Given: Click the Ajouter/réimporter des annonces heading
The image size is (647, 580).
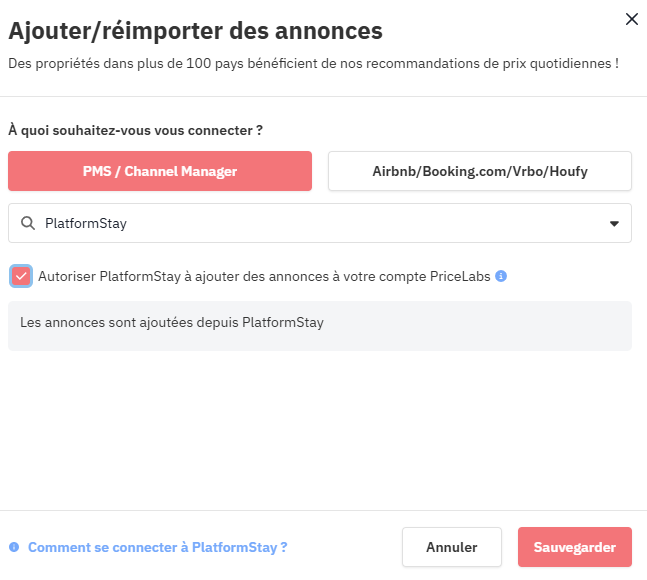Looking at the screenshot, I should pos(196,31).
